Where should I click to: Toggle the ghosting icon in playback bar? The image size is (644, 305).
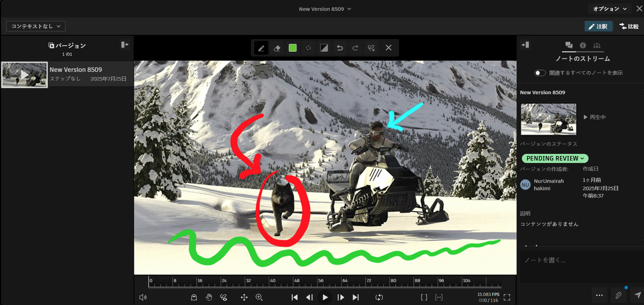[194, 297]
